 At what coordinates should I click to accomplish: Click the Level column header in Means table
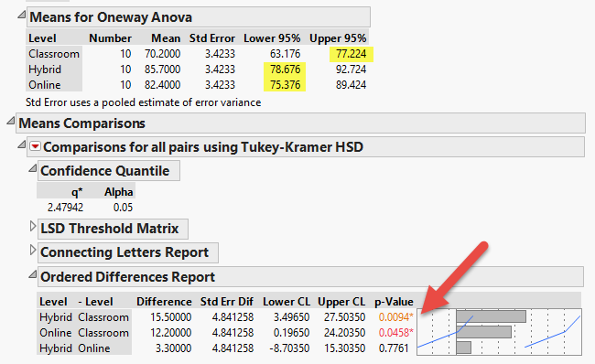(42, 38)
